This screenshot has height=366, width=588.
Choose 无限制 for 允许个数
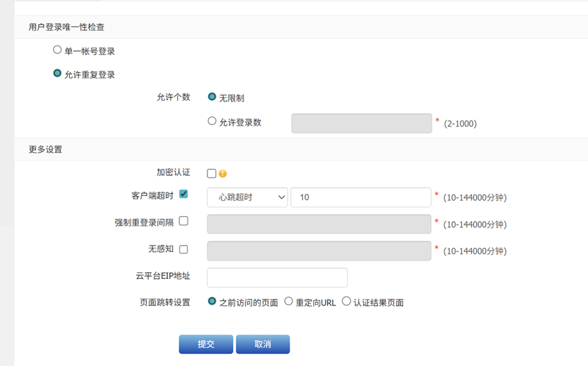click(212, 97)
